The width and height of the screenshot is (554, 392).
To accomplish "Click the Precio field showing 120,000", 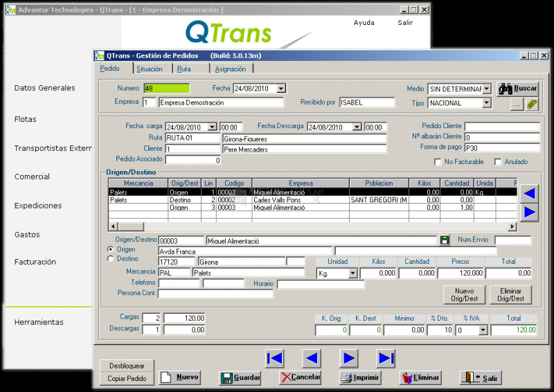I will click(x=461, y=273).
